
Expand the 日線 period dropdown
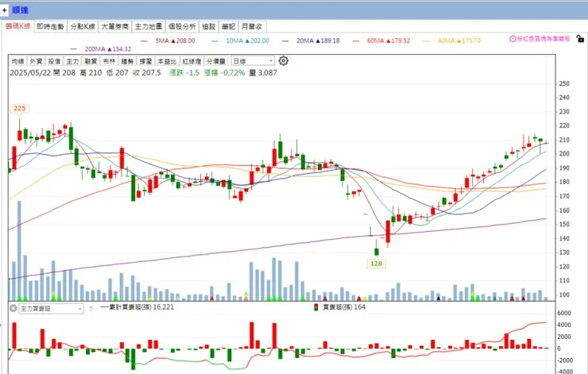pyautogui.click(x=253, y=61)
